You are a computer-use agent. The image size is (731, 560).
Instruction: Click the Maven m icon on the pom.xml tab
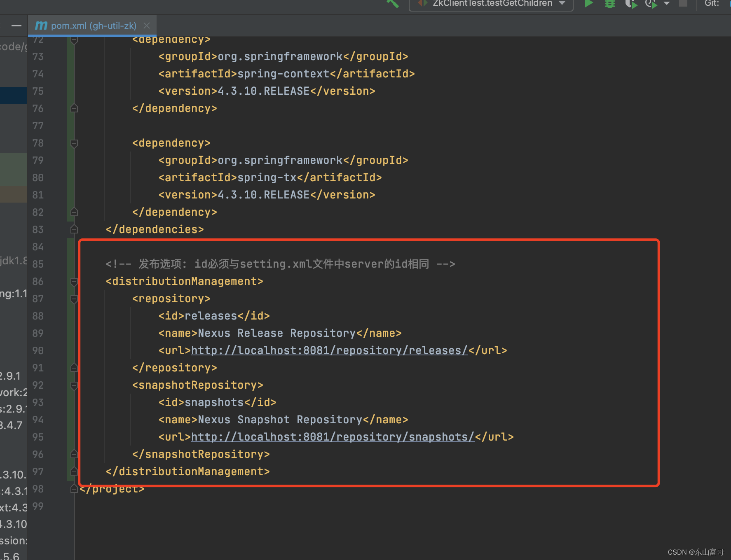[41, 26]
